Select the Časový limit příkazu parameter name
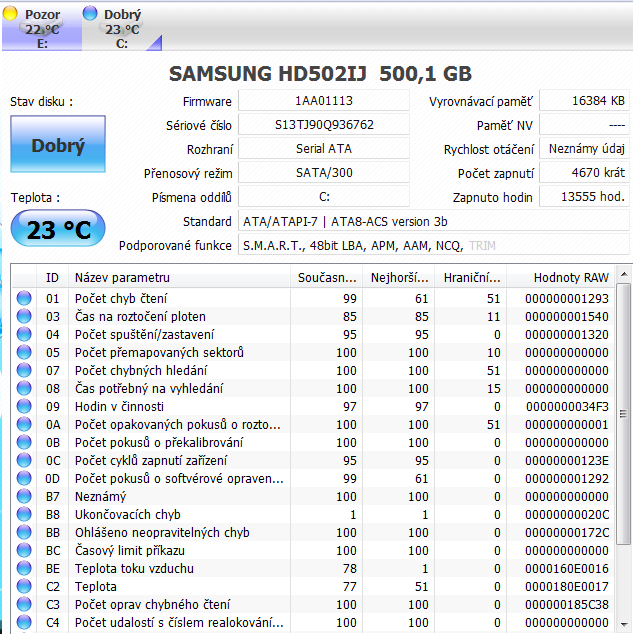Viewport: 633px width, 634px height. (130, 550)
